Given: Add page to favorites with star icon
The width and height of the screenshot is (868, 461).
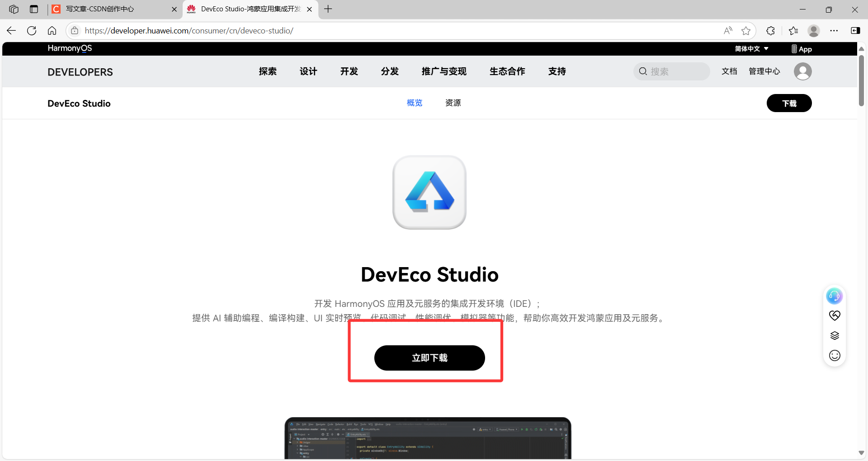Looking at the screenshot, I should pos(746,31).
